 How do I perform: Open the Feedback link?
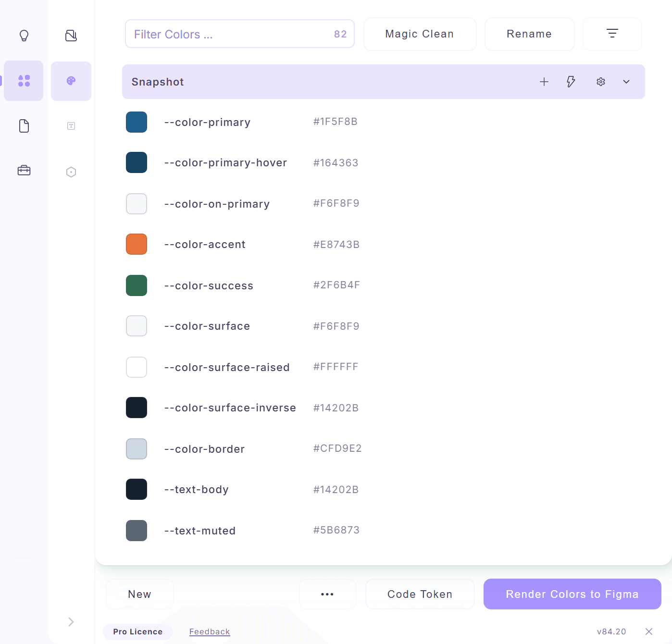tap(210, 632)
